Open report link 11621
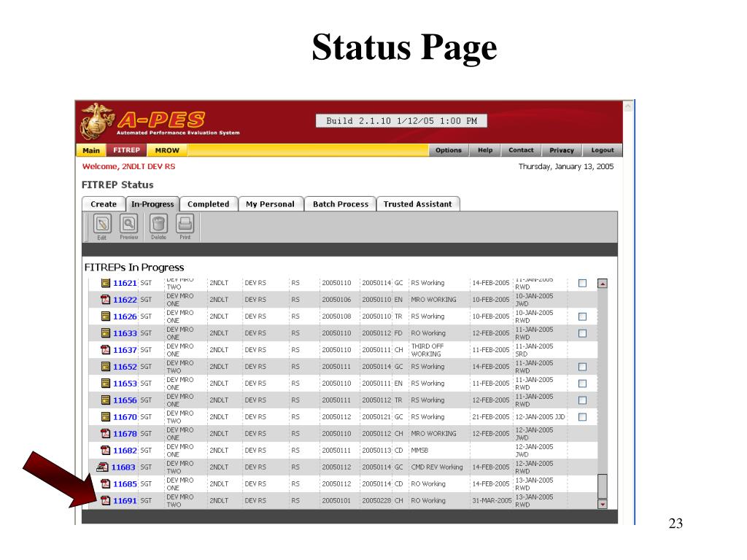 click(125, 283)
